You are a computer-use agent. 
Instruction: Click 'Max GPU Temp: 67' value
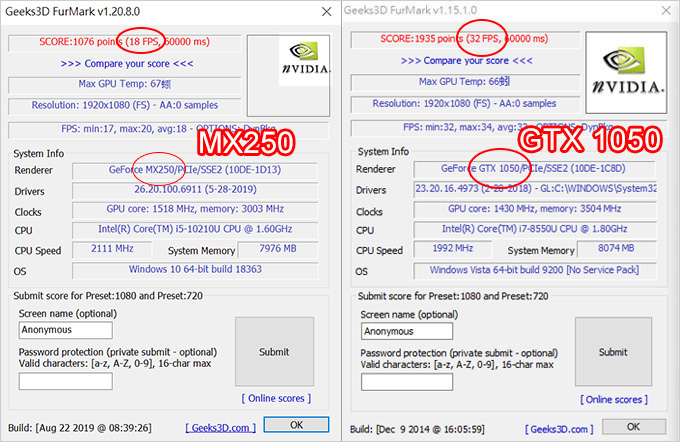point(124,84)
